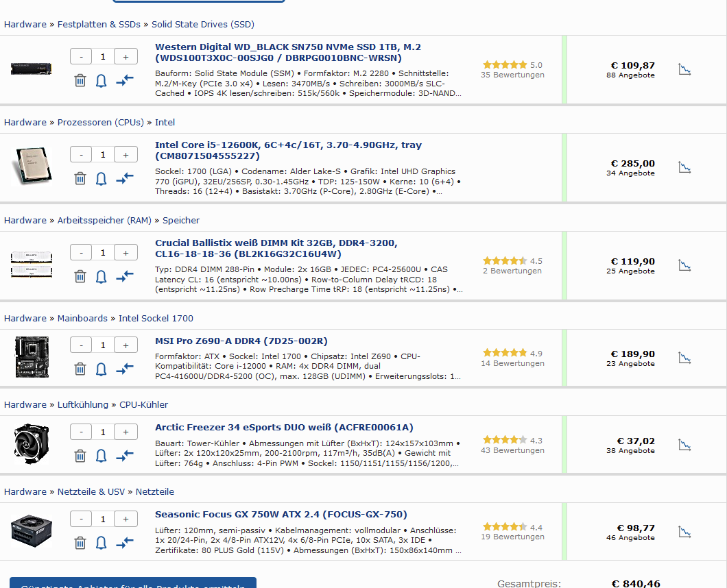Price chart icon for Arctic Freezer 34
727x588 pixels.
(x=684, y=445)
